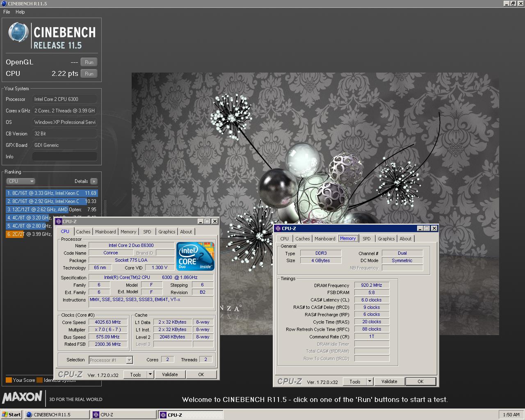Switch to About tab in right CPU-Z window

406,239
